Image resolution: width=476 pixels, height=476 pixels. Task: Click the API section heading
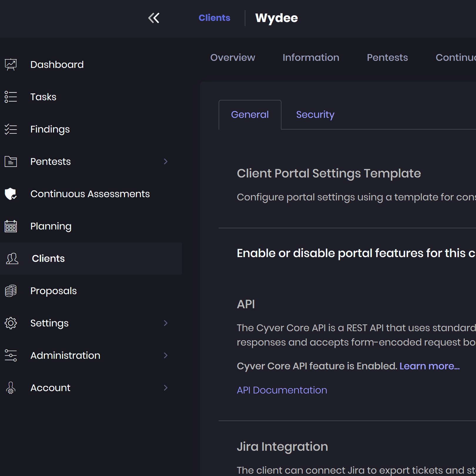246,304
